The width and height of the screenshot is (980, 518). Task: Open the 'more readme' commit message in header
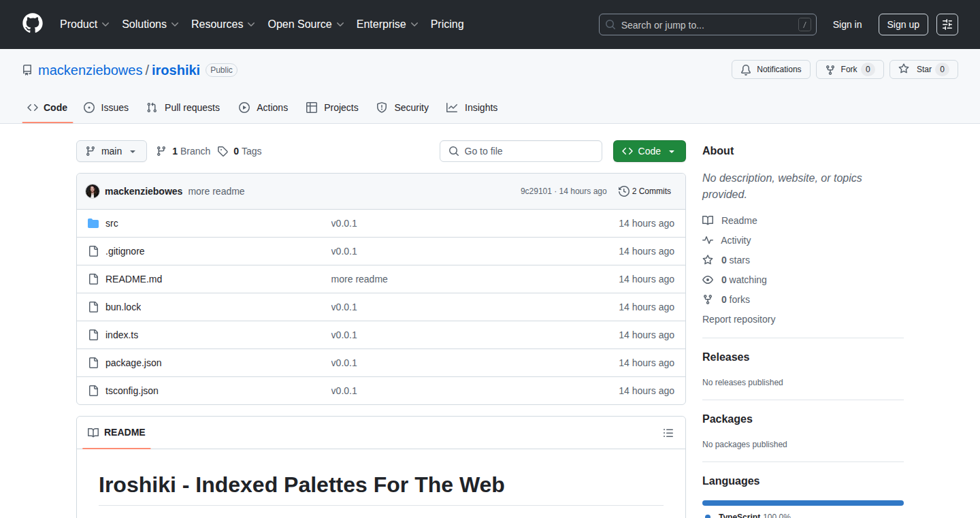[216, 191]
